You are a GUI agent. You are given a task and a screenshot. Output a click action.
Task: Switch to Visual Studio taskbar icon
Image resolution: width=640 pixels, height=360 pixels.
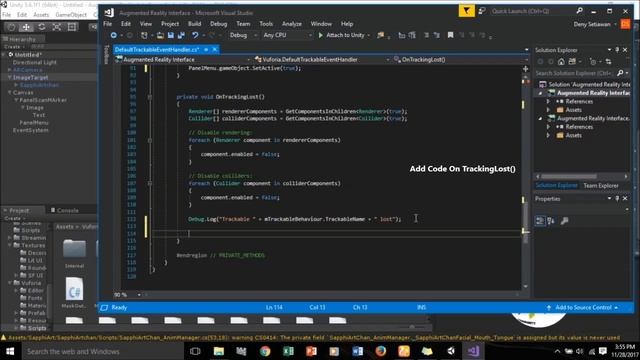473,351
